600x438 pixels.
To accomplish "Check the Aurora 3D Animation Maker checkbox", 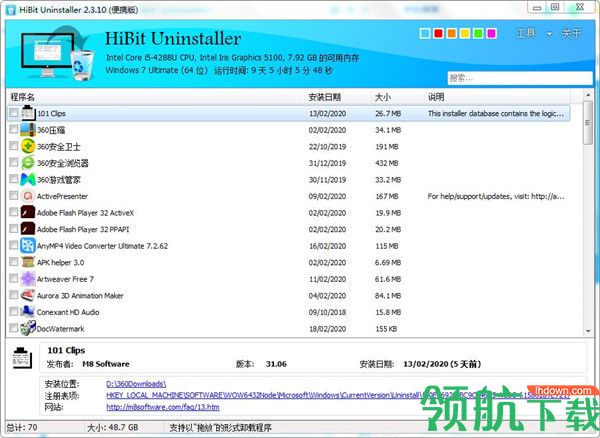I will click(x=13, y=295).
